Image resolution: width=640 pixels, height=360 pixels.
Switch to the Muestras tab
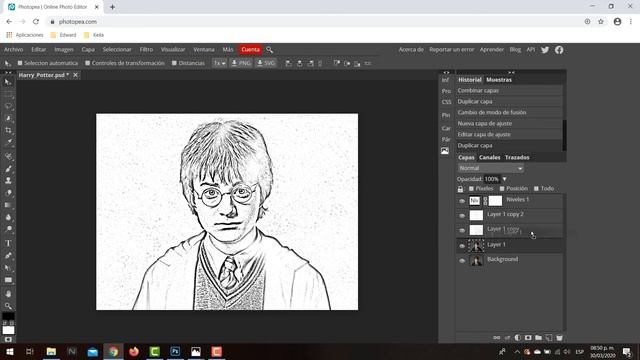point(499,80)
